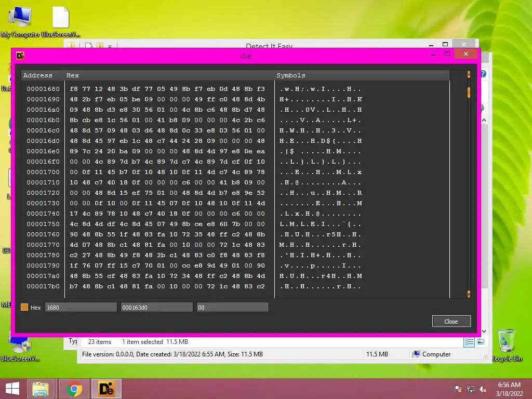Click Computer label in Explorer status bar
This screenshot has width=532, height=399.
[436, 354]
